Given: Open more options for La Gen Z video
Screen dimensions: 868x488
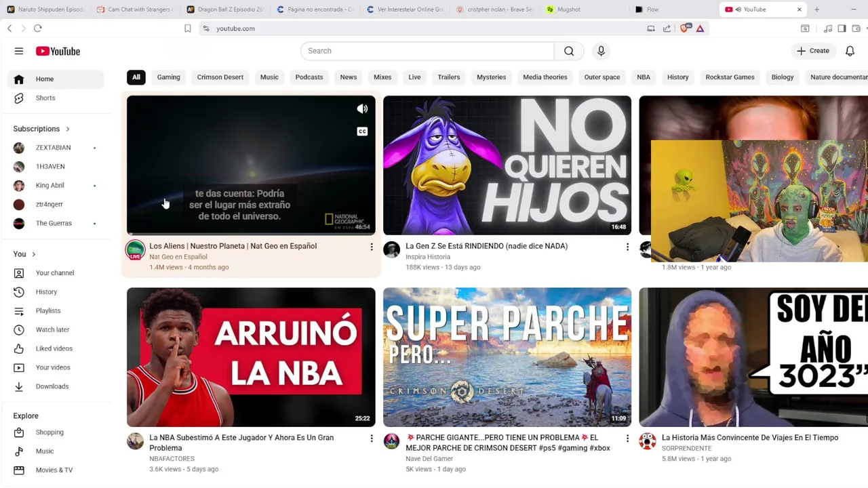Looking at the screenshot, I should click(x=627, y=247).
